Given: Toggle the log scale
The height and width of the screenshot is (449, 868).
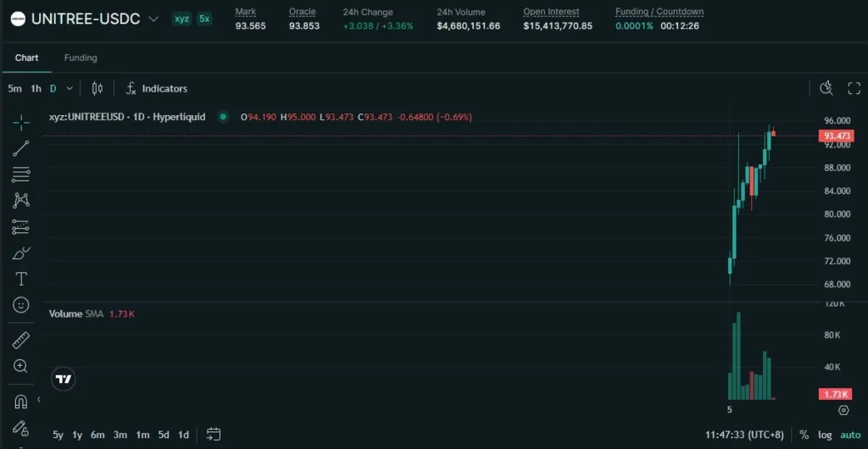Looking at the screenshot, I should 825,435.
